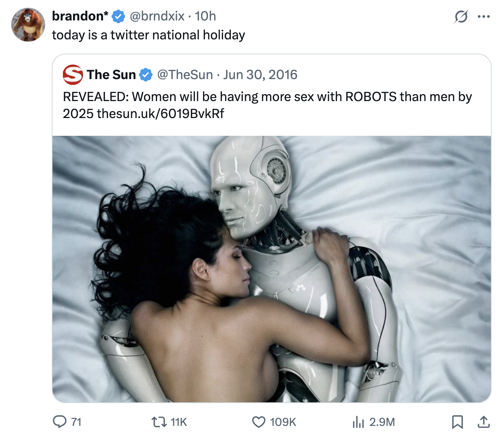
Task: Open the three-dot more options menu
Action: click(x=484, y=17)
